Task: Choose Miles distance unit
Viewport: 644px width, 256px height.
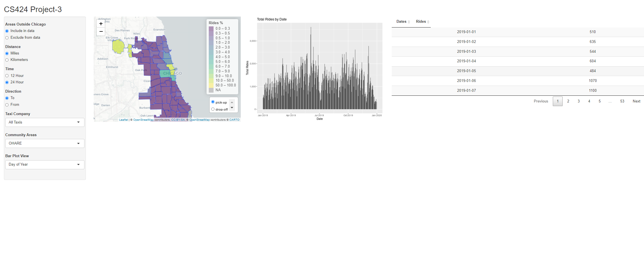Action: [x=7, y=53]
